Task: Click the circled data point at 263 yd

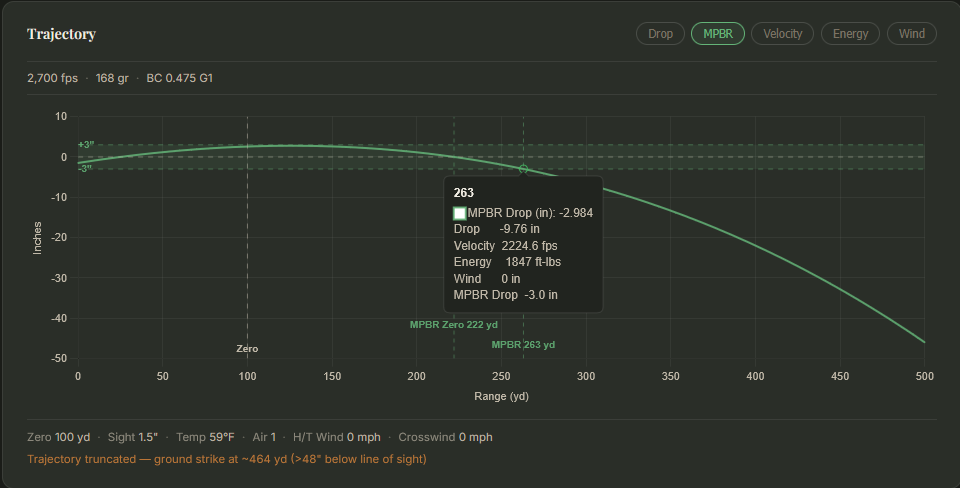Action: [523, 169]
